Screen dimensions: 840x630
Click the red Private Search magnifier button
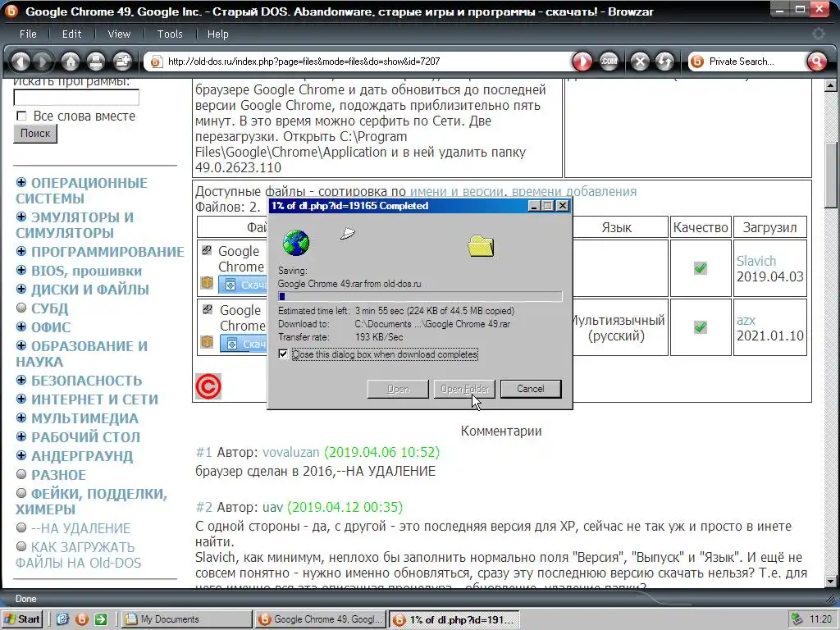(x=817, y=62)
